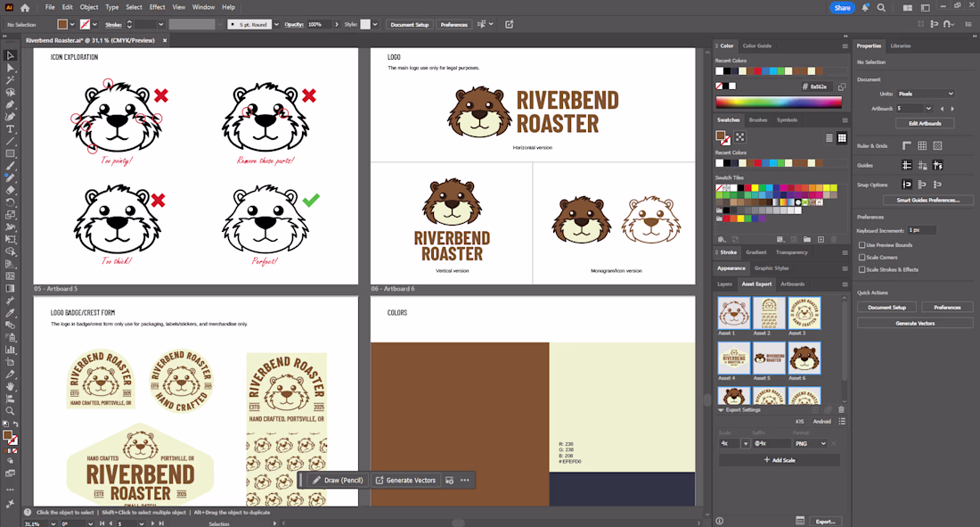Select the Selection tool in the toolbar

click(11, 55)
